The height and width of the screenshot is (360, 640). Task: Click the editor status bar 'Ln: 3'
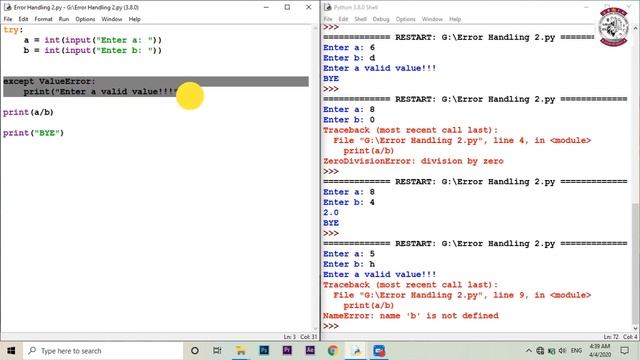289,337
